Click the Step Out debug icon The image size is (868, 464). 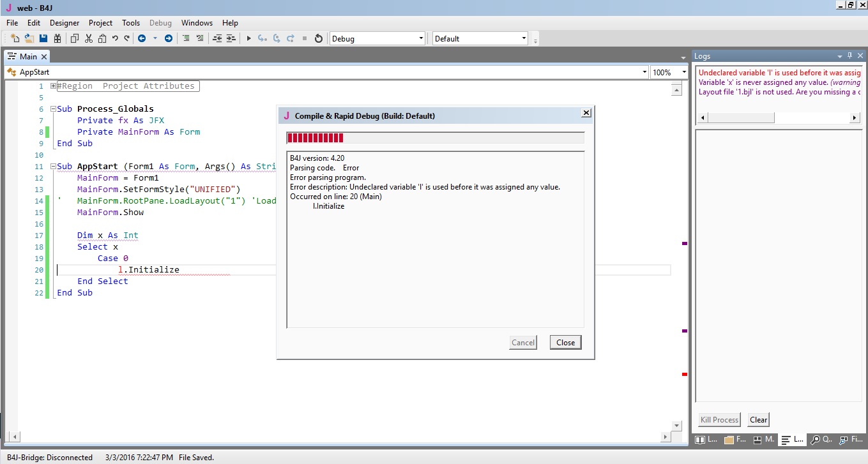[x=291, y=38]
